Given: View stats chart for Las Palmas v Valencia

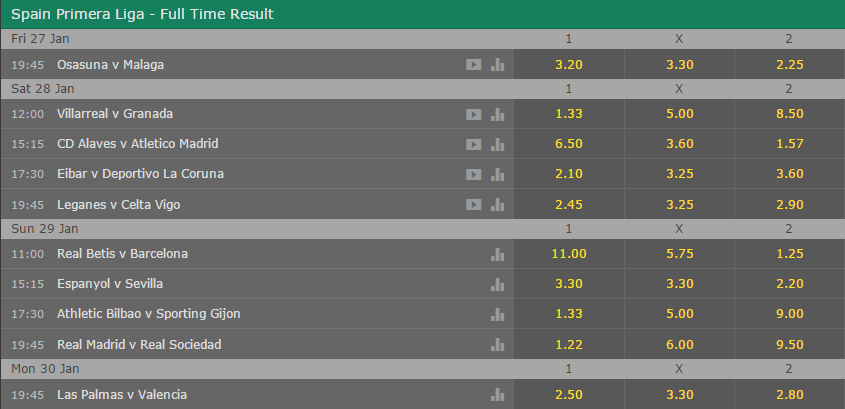Looking at the screenshot, I should point(497,394).
